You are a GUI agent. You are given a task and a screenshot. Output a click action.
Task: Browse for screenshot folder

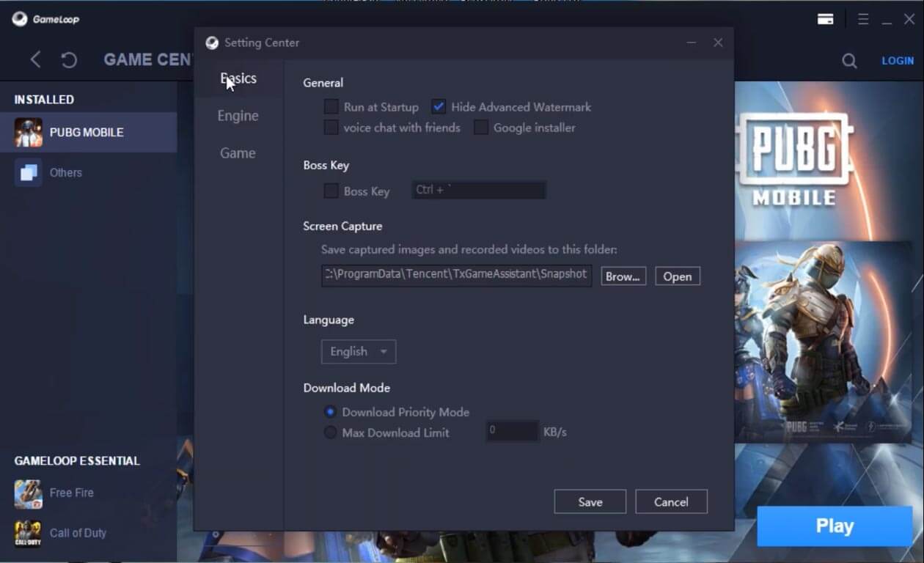click(x=623, y=276)
